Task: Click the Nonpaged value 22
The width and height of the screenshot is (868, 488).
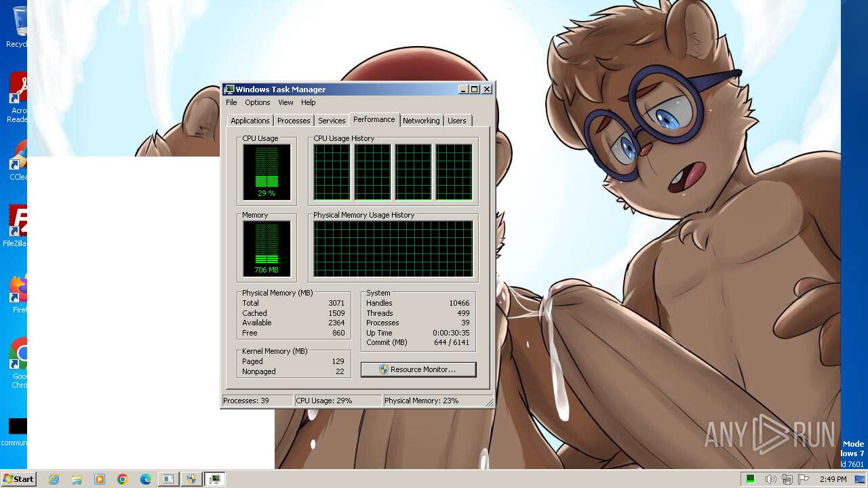Action: coord(340,371)
